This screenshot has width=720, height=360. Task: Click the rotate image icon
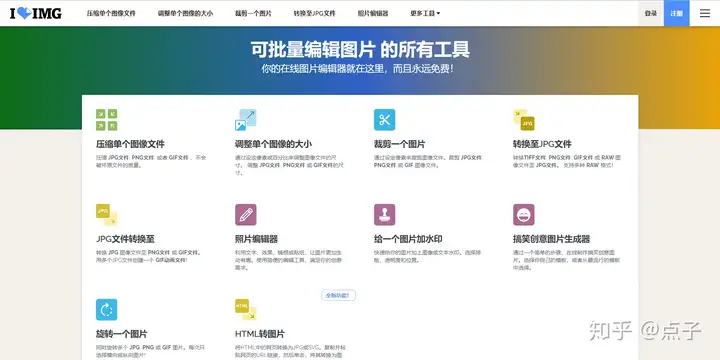pos(107,309)
